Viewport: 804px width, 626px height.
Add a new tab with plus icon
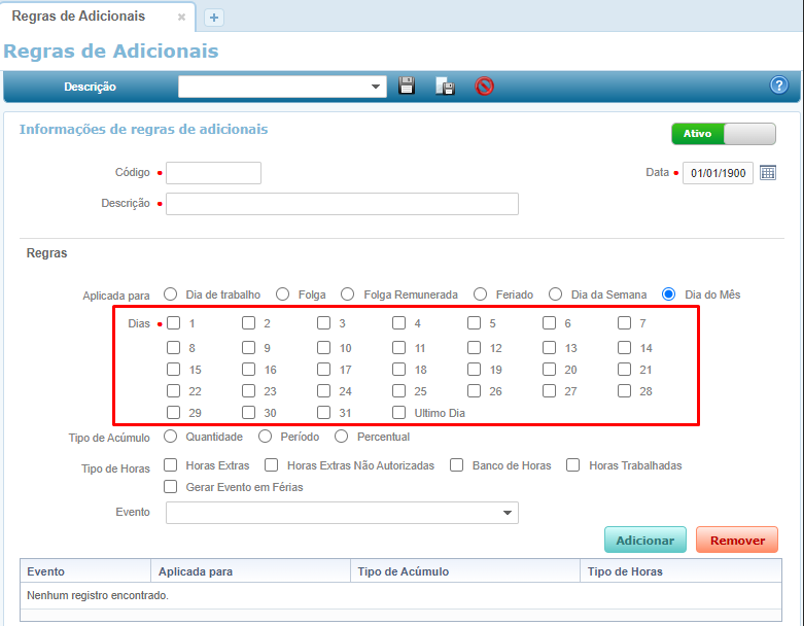point(213,18)
